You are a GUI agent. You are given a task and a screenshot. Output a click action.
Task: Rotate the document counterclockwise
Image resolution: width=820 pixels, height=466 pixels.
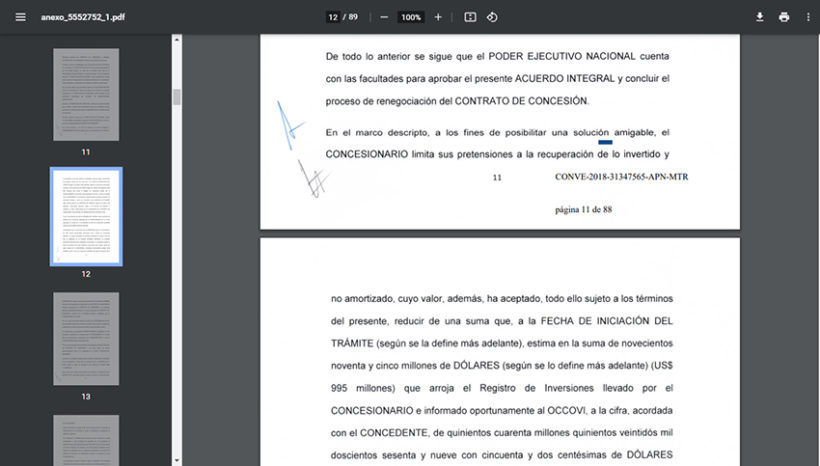pos(492,17)
